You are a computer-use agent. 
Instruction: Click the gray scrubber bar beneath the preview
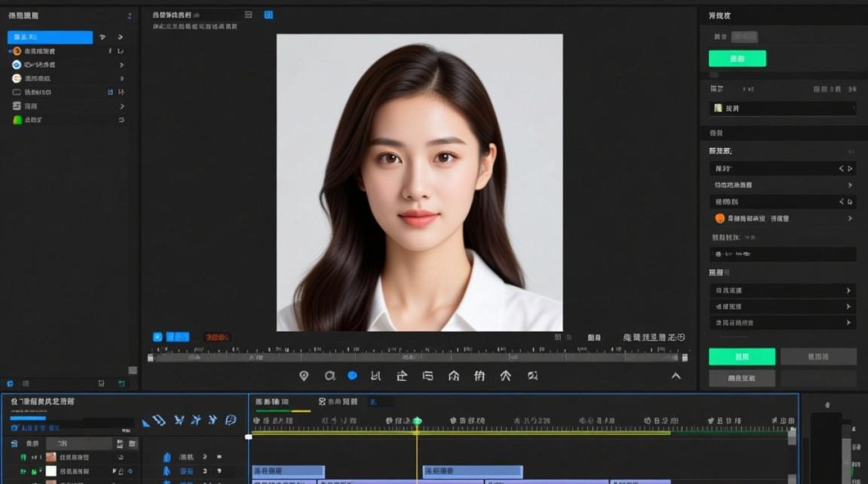click(x=418, y=358)
